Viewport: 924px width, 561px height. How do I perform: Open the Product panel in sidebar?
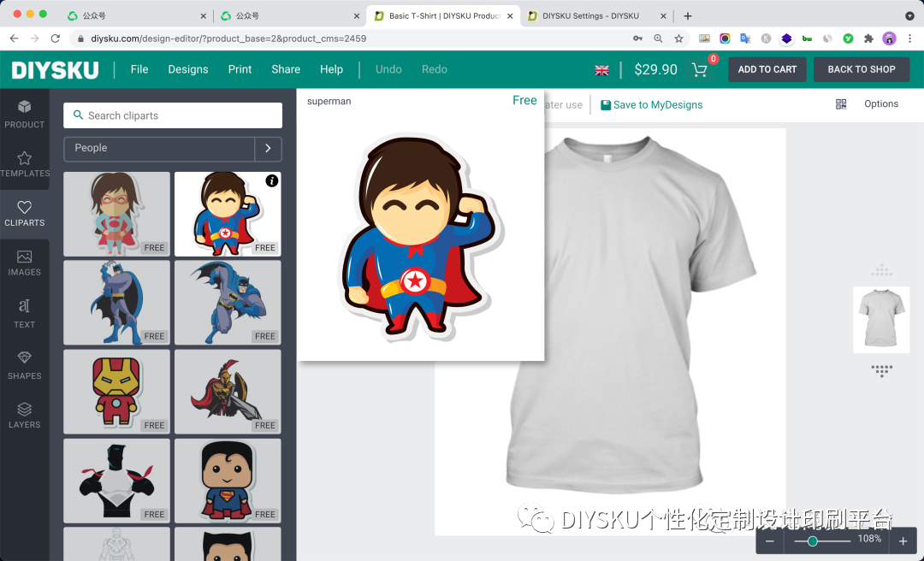pyautogui.click(x=24, y=115)
